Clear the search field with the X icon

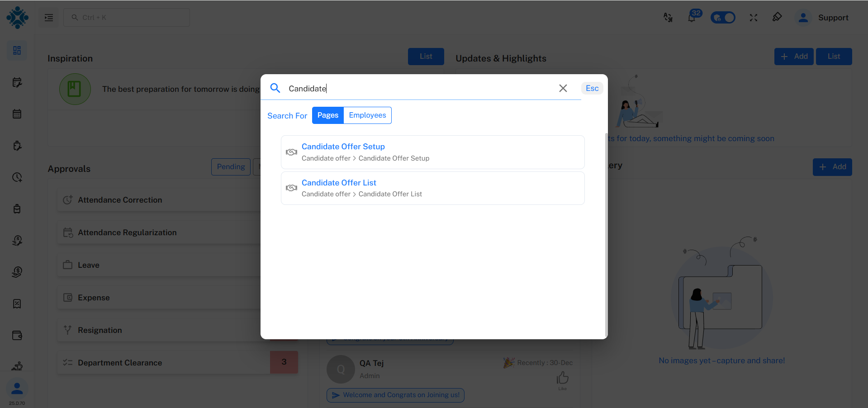pyautogui.click(x=563, y=88)
